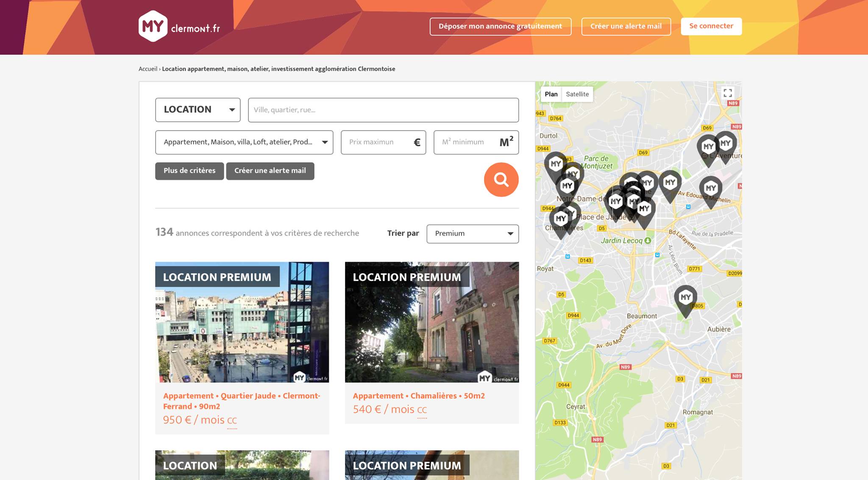
Task: Expand the property type dropdown starting with Appartement
Action: pyautogui.click(x=244, y=142)
